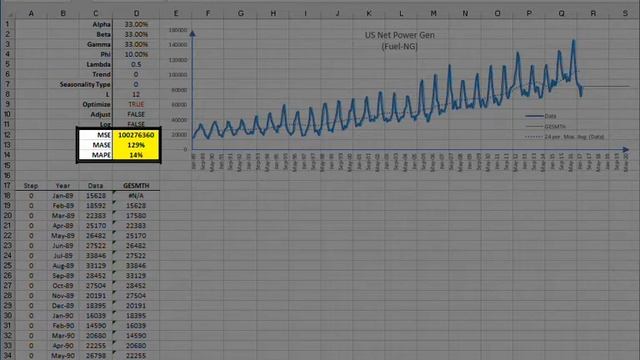This screenshot has width=640, height=360.
Task: Click the chart title US Net Power Gen
Action: tap(400, 35)
